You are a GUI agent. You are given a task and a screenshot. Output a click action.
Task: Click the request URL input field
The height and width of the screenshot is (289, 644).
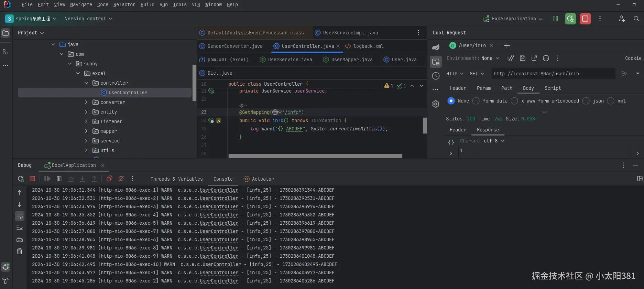[553, 74]
